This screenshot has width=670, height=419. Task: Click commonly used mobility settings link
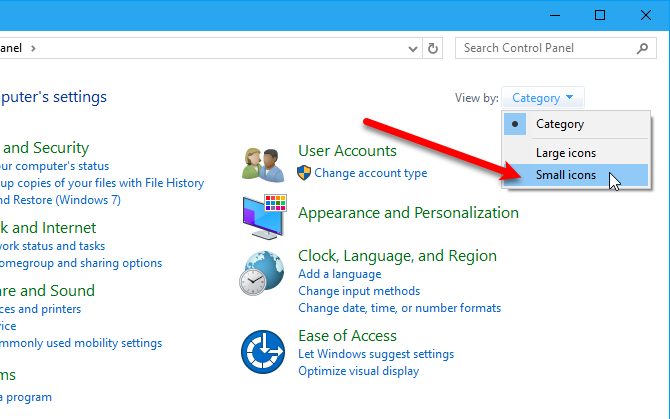coord(81,343)
